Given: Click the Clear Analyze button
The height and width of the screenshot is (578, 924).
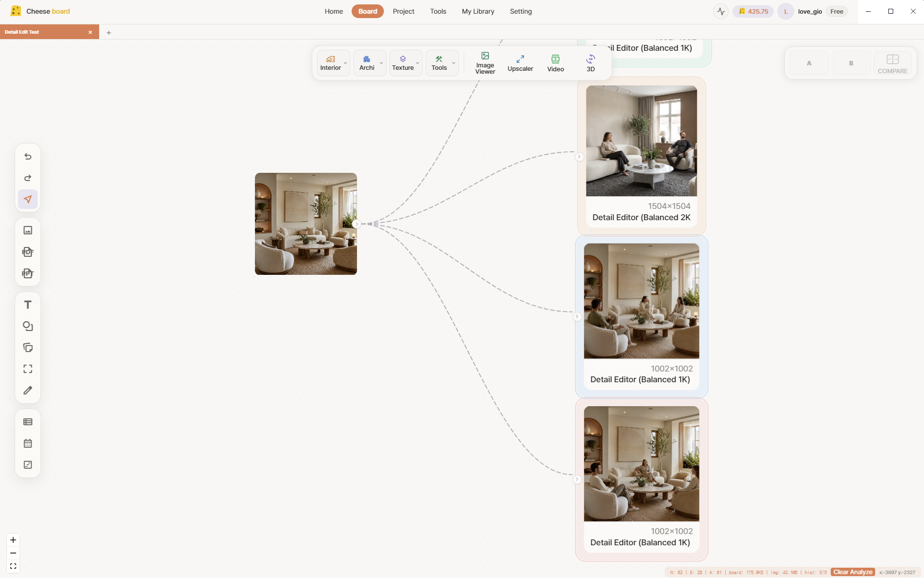Looking at the screenshot, I should pos(853,572).
